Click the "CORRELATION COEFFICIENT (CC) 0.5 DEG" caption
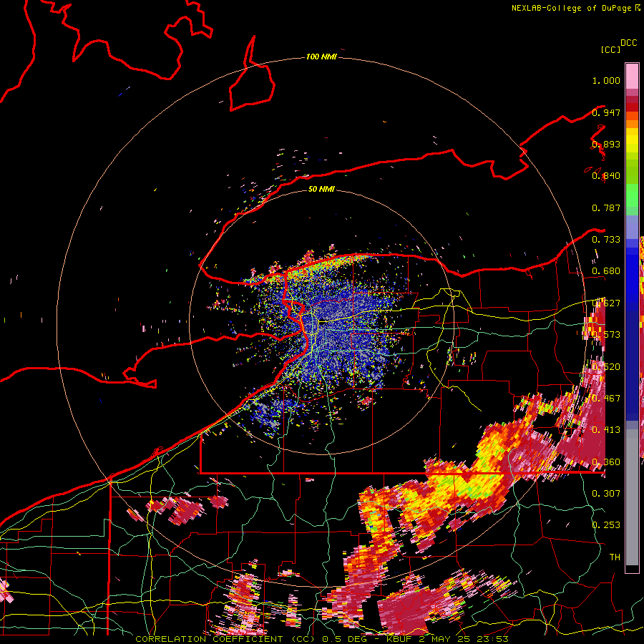 251,639
